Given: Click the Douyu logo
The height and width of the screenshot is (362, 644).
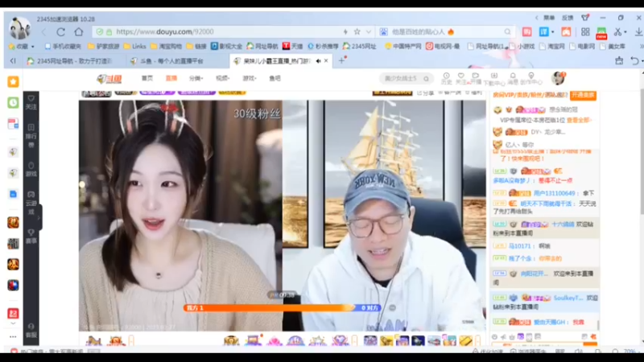Looking at the screenshot, I should tap(109, 79).
